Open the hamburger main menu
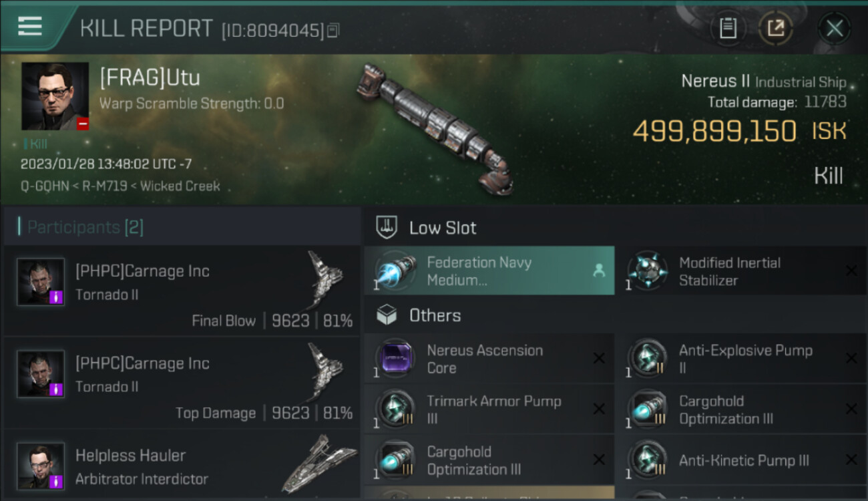 coord(30,27)
